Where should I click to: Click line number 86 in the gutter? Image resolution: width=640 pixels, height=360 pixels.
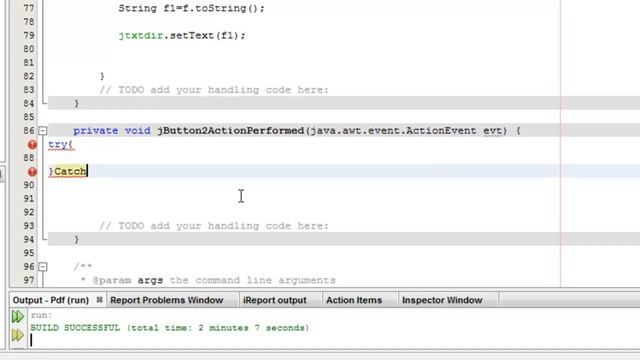pyautogui.click(x=29, y=131)
